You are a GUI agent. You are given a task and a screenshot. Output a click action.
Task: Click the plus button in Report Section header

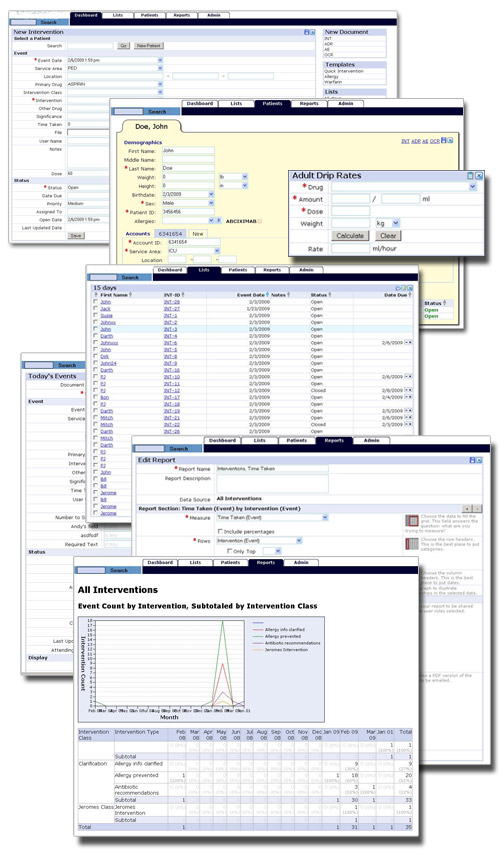[x=467, y=508]
